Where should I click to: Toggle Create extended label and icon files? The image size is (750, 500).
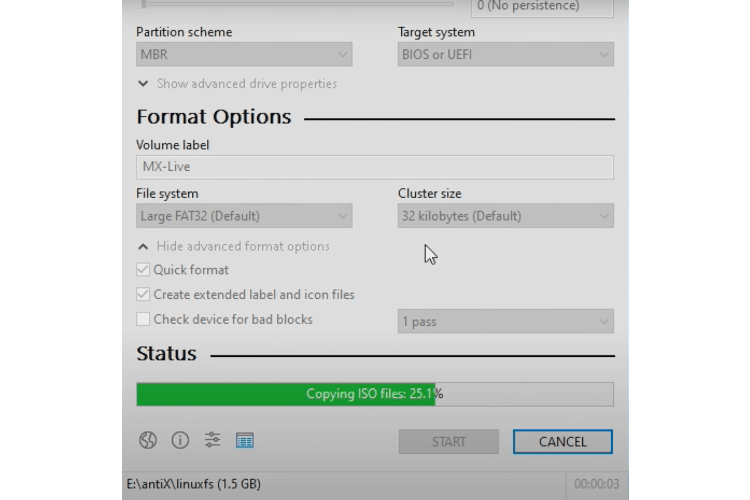coord(143,294)
